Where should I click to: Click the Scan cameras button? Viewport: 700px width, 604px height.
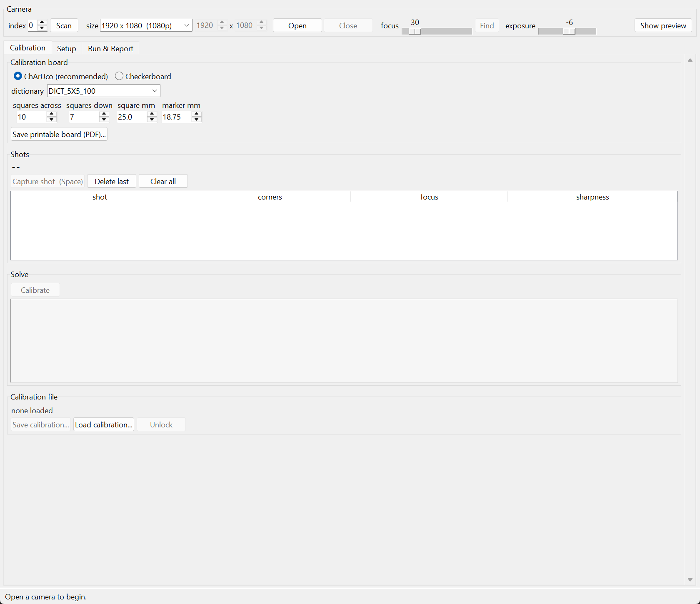pos(64,25)
